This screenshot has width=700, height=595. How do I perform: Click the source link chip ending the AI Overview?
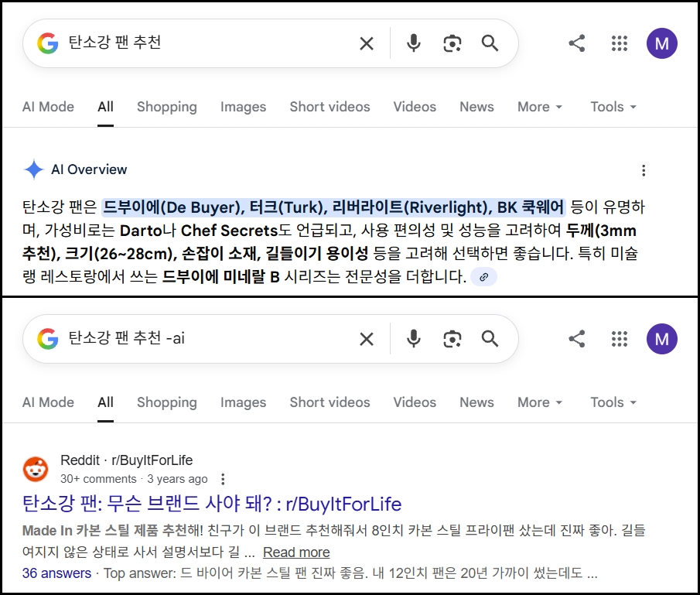click(483, 277)
